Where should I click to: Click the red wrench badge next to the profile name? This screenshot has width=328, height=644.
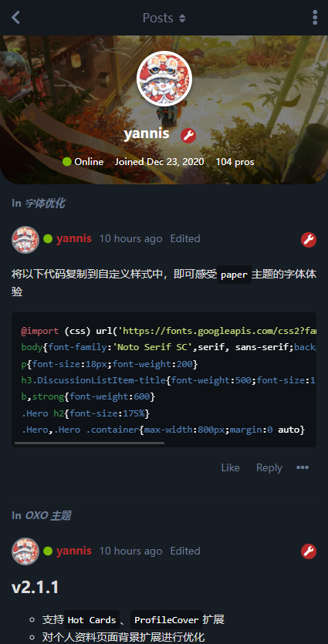[188, 135]
